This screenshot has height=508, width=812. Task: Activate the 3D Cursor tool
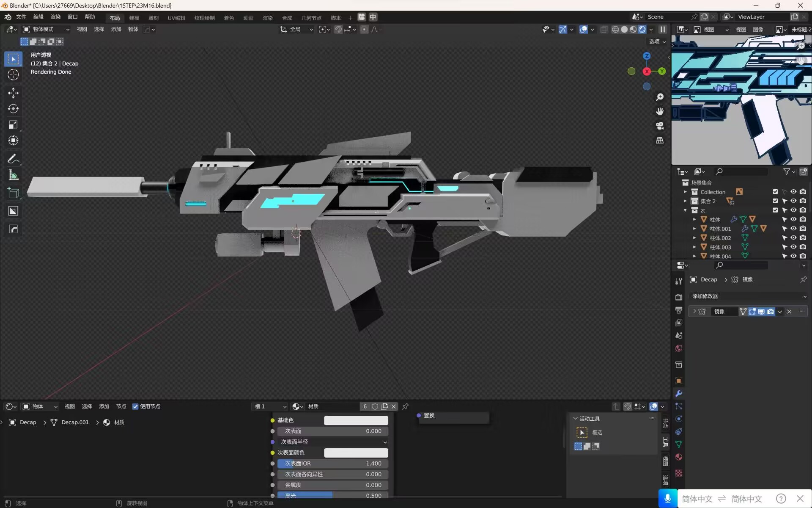pyautogui.click(x=13, y=75)
